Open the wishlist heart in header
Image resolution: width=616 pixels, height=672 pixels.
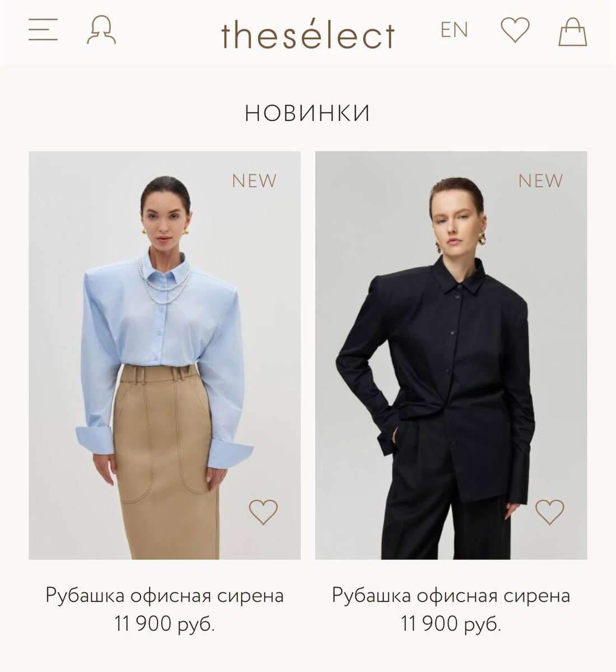tap(515, 30)
